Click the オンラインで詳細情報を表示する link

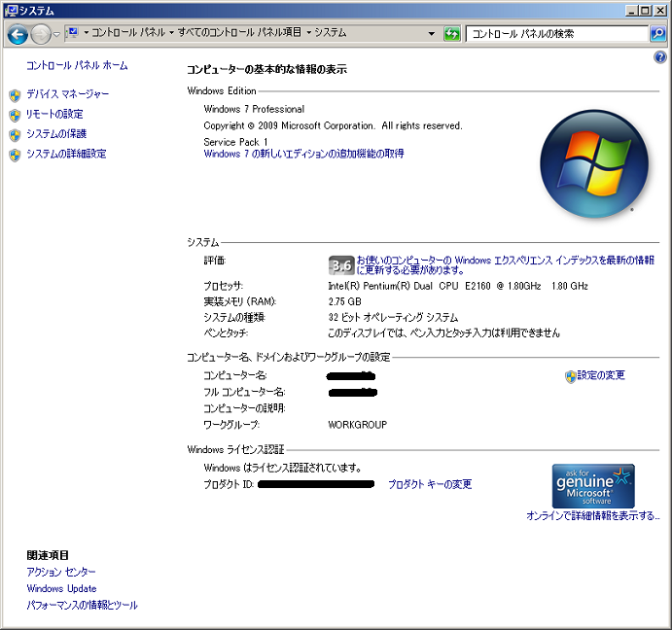point(593,515)
